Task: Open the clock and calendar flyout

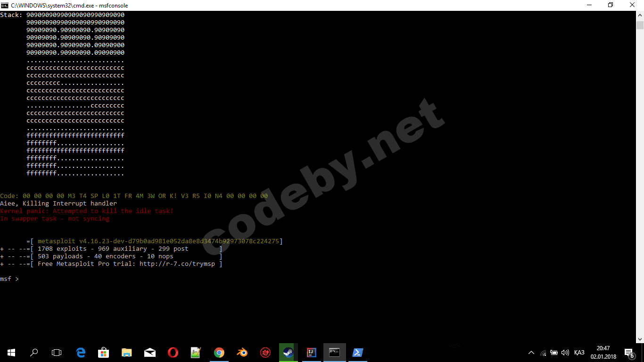Action: [603, 353]
